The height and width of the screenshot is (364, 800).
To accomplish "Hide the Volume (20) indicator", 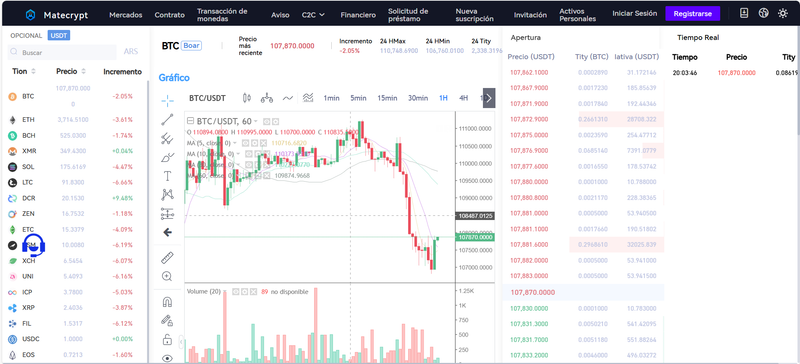I will pyautogui.click(x=236, y=292).
